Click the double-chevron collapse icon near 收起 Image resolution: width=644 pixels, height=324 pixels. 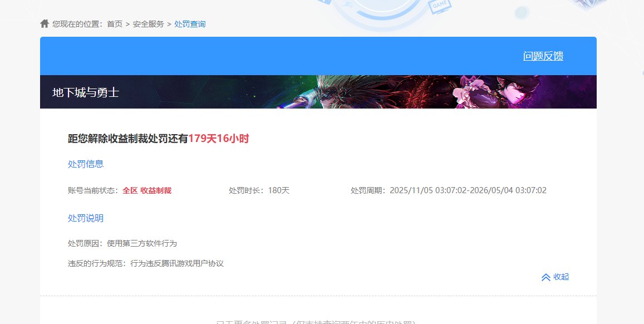point(545,277)
